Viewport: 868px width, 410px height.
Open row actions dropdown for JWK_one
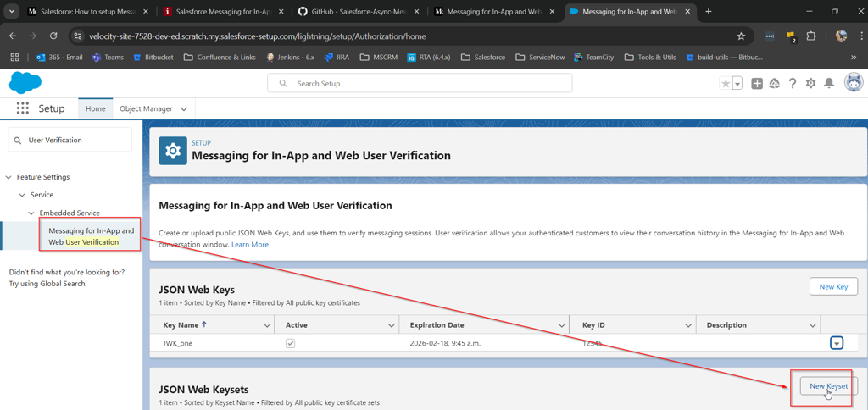click(x=837, y=343)
